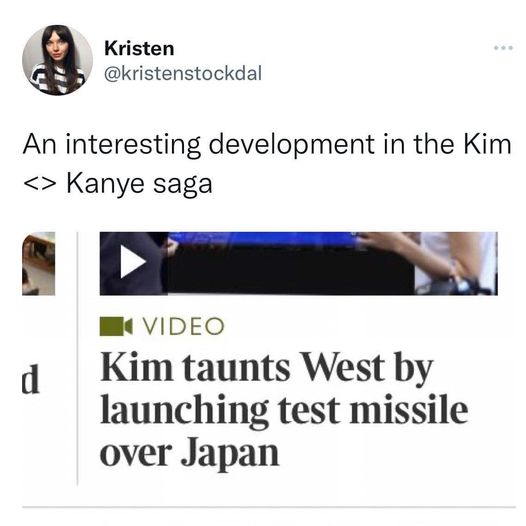Open headline 'Kim taunts West by launching'
This screenshot has width=526, height=526.
pos(267,367)
